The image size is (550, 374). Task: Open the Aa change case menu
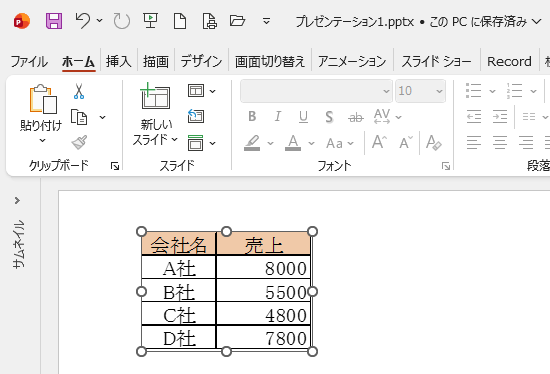click(340, 143)
